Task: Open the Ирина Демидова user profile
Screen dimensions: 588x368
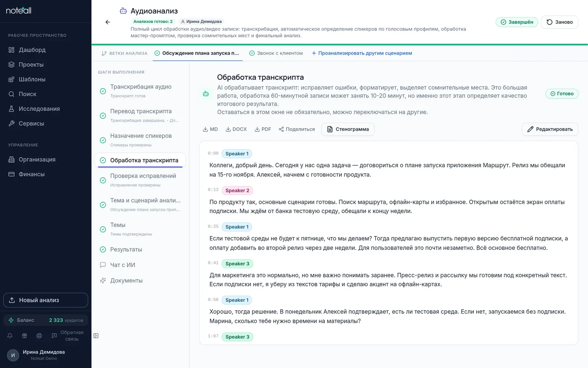Action: (x=46, y=355)
